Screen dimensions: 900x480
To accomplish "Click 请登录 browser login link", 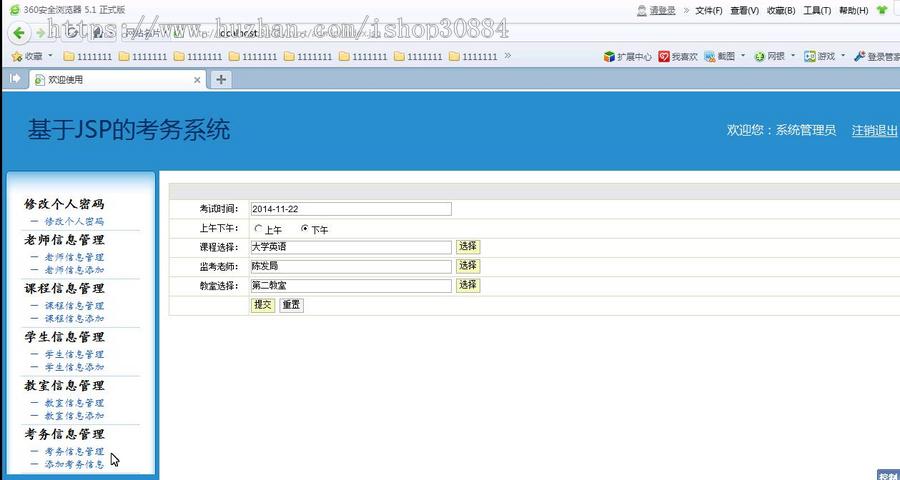I will click(662, 10).
